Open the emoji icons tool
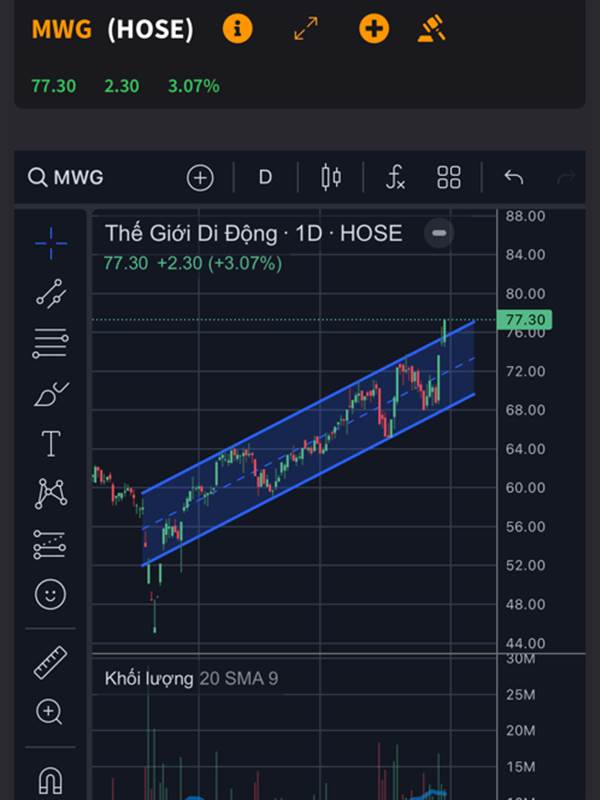The height and width of the screenshot is (800, 600). [x=51, y=594]
